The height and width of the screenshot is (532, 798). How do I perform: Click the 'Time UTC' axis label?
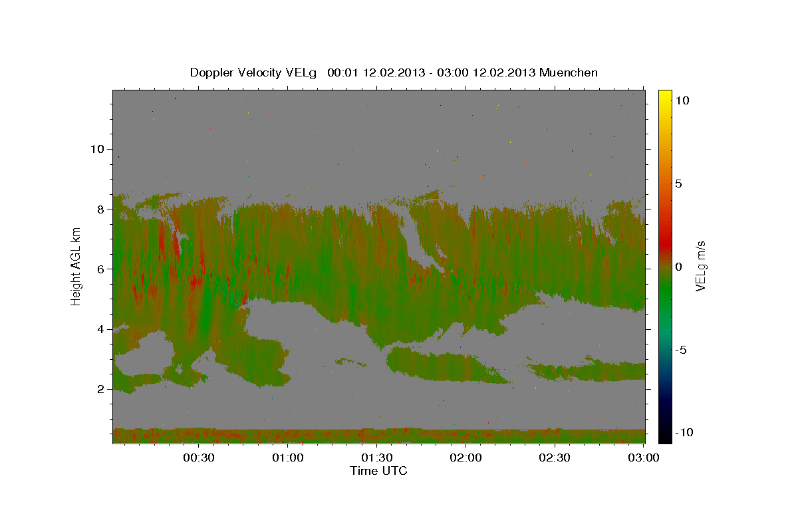[378, 471]
